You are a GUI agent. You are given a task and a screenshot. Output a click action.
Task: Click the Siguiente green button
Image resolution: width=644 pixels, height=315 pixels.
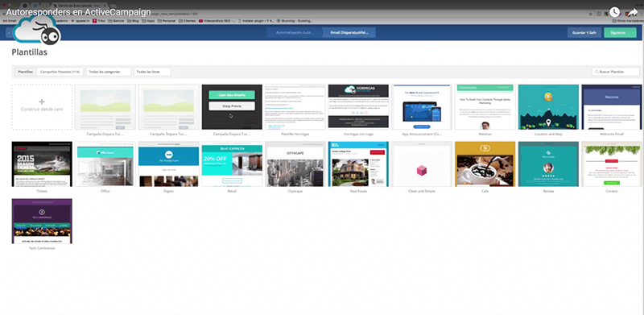(x=620, y=32)
